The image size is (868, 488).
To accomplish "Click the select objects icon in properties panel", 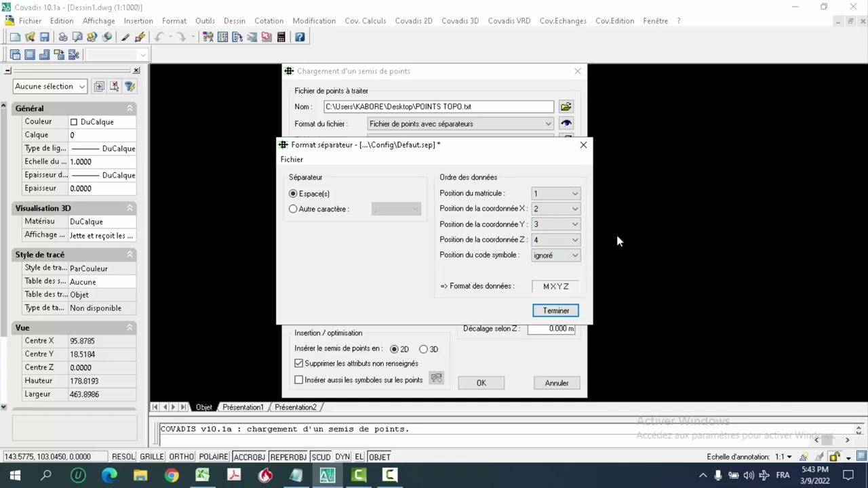I will 114,86.
